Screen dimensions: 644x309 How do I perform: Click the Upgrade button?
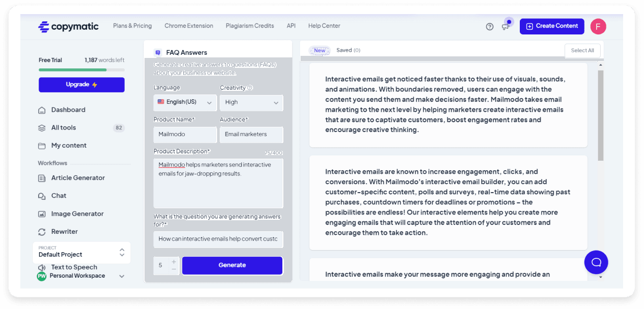[x=81, y=85]
